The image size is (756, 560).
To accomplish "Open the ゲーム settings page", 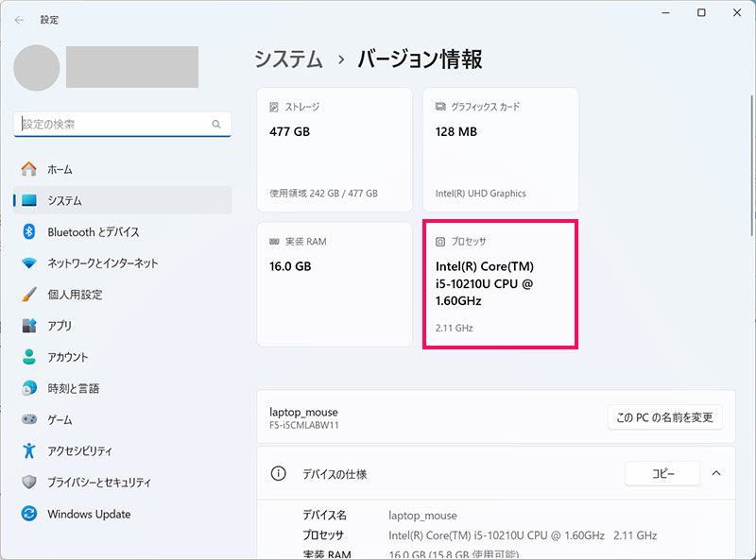I will (x=123, y=419).
